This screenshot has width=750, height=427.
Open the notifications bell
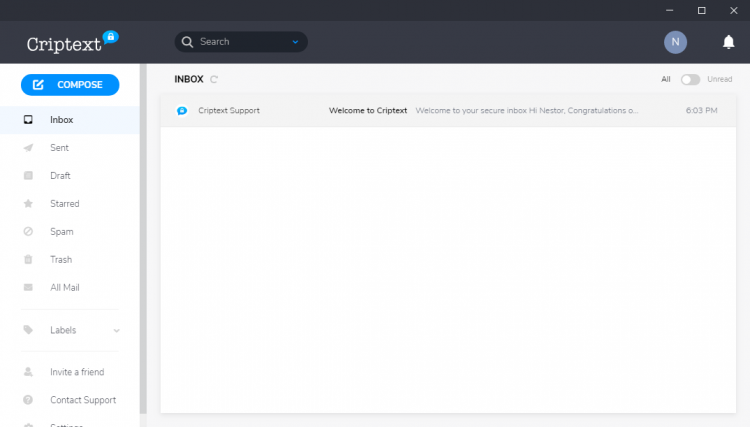(728, 42)
